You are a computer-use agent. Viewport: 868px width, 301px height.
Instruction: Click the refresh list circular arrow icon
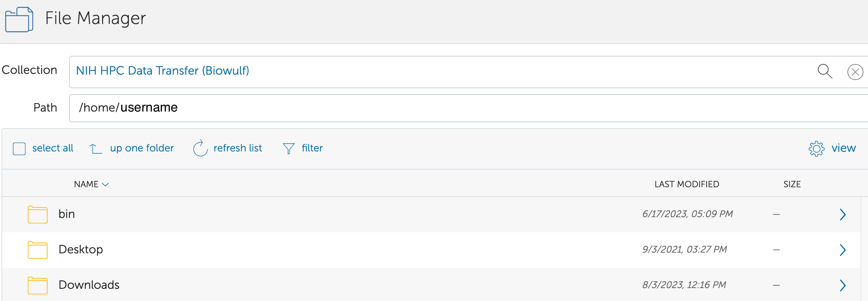pos(200,148)
